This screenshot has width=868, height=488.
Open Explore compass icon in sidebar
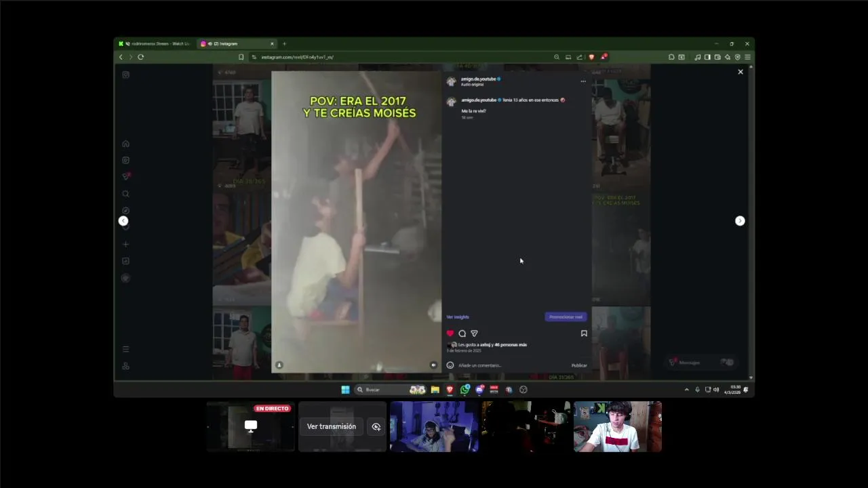[125, 211]
